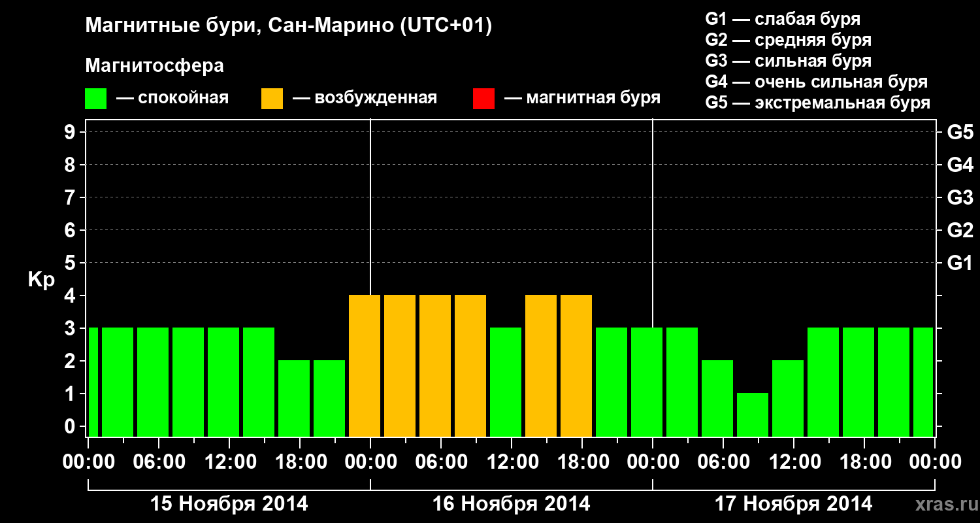This screenshot has width=980, height=523.
Task: Click the 'Магнитосфера' heading
Action: tap(154, 66)
